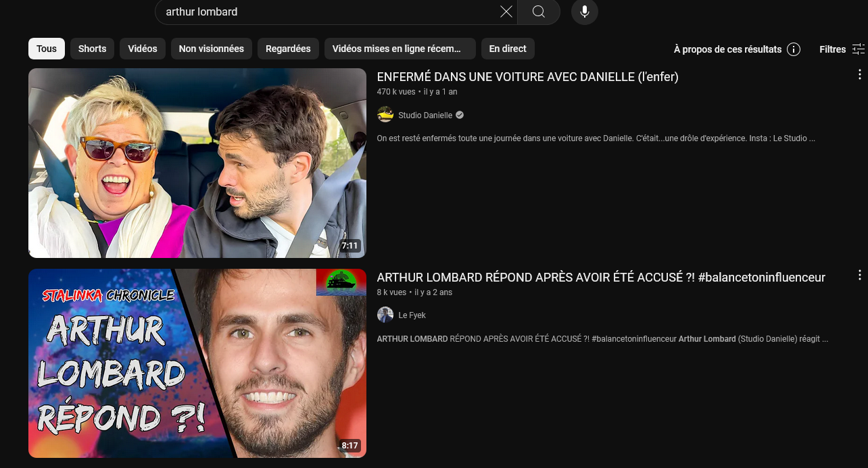Open info icon beside À propos de ces résultats
The image size is (868, 468).
(794, 49)
